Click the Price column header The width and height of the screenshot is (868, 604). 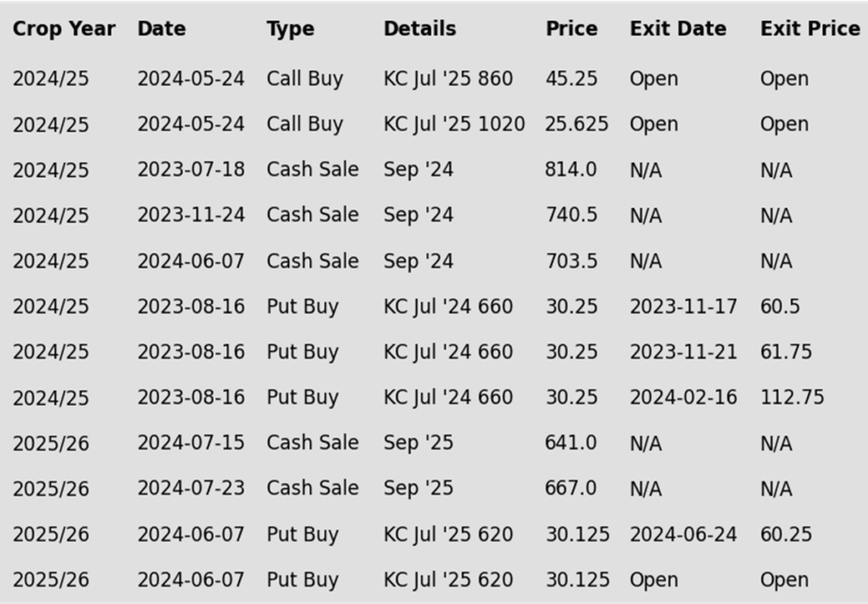coord(571,29)
